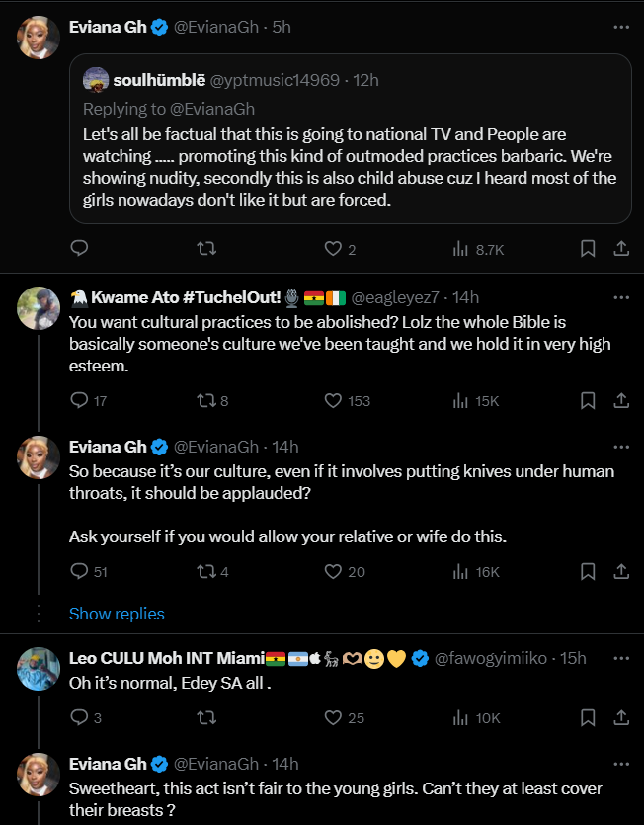Share Eviana Gh's quote post
The width and height of the screenshot is (644, 825).
coord(621,249)
